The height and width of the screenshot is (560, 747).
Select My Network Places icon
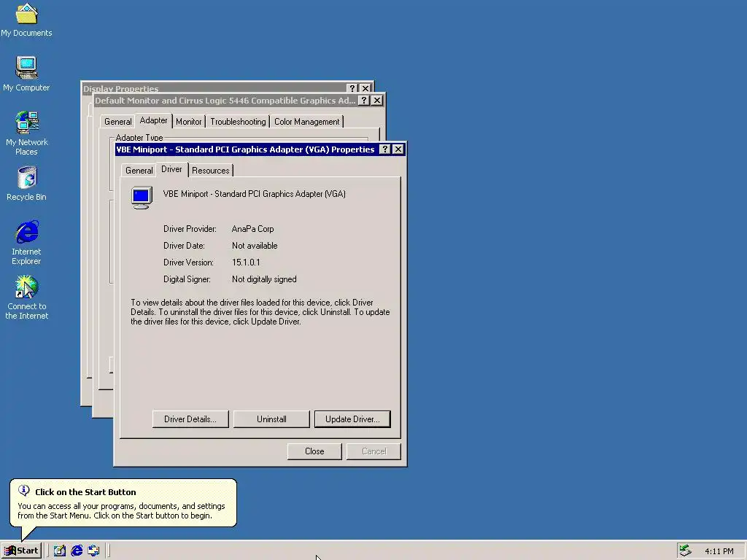click(x=27, y=133)
